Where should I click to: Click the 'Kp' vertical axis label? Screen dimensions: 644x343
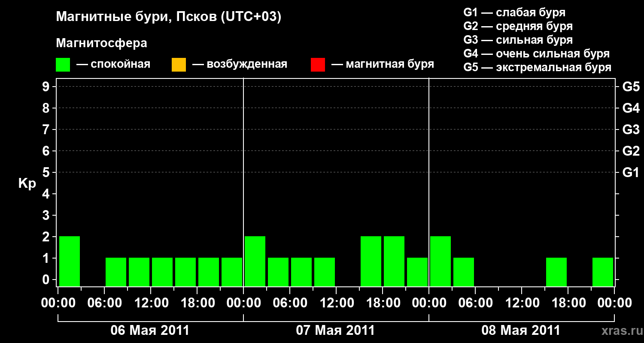tap(27, 184)
